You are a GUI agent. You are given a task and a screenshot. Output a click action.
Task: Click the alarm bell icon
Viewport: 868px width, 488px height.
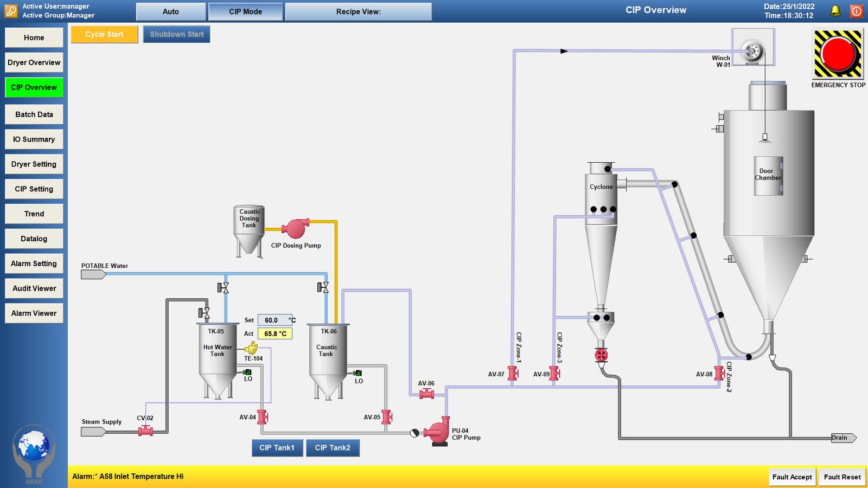835,11
